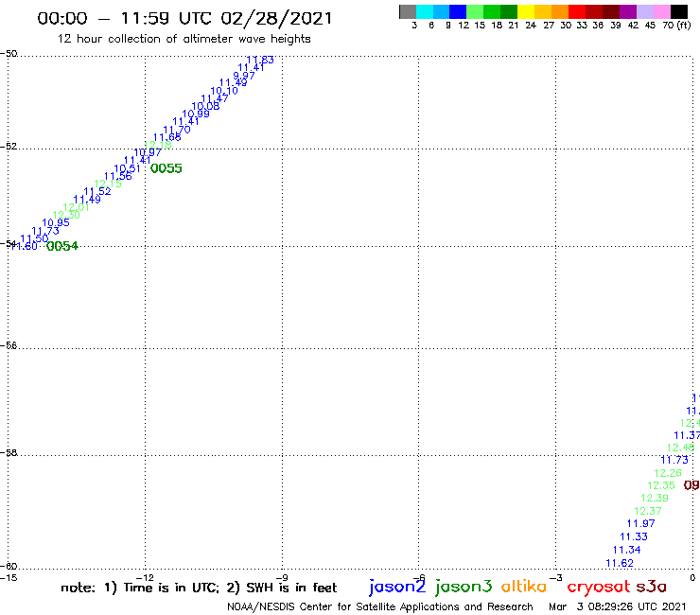The image size is (700, 615).
Task: Click the cyan swatch in the legend
Action: 425,11
